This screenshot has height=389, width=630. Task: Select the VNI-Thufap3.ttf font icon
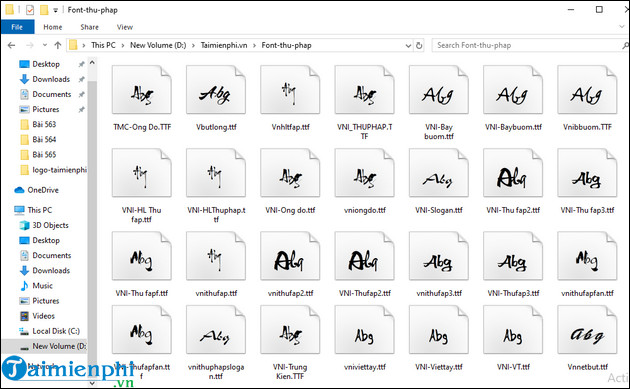513,256
